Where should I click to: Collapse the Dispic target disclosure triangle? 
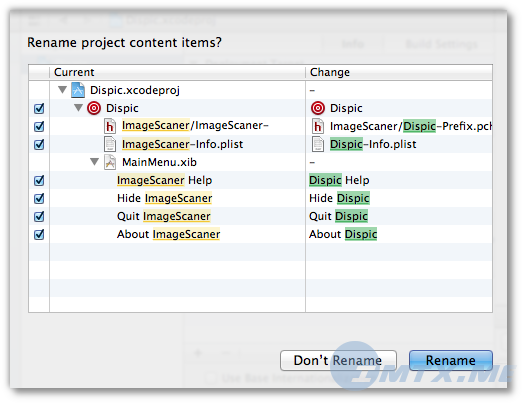click(x=78, y=108)
